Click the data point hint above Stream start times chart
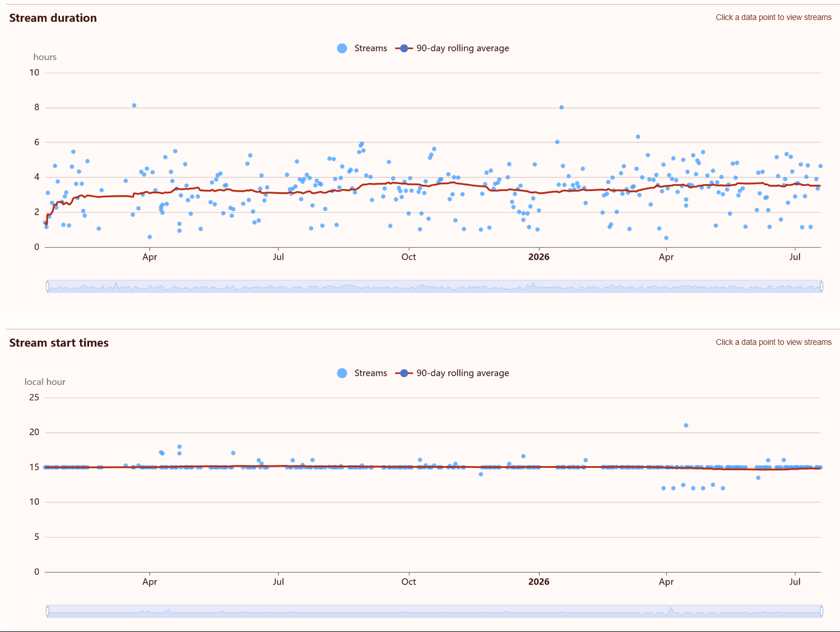 tap(774, 342)
